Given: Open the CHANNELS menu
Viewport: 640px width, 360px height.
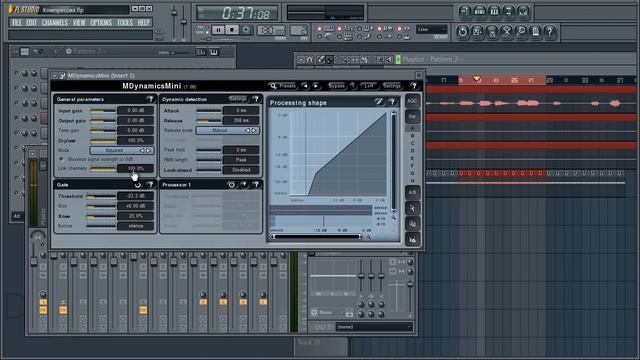Looking at the screenshot, I should pyautogui.click(x=55, y=23).
